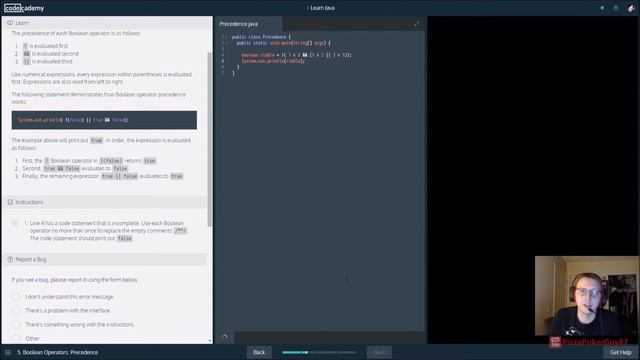Open the Codecademy logo home link
The image size is (640, 360).
pos(24,8)
